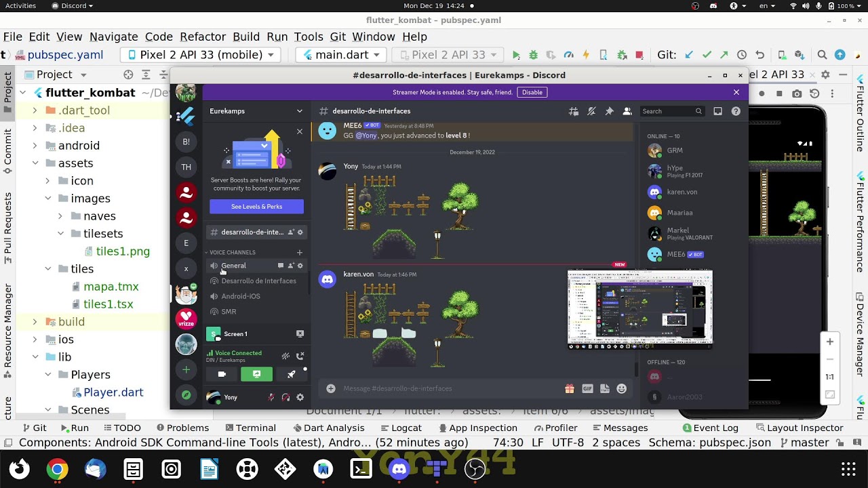
Task: Mute channel notifications bell in Discord header
Action: 591,111
